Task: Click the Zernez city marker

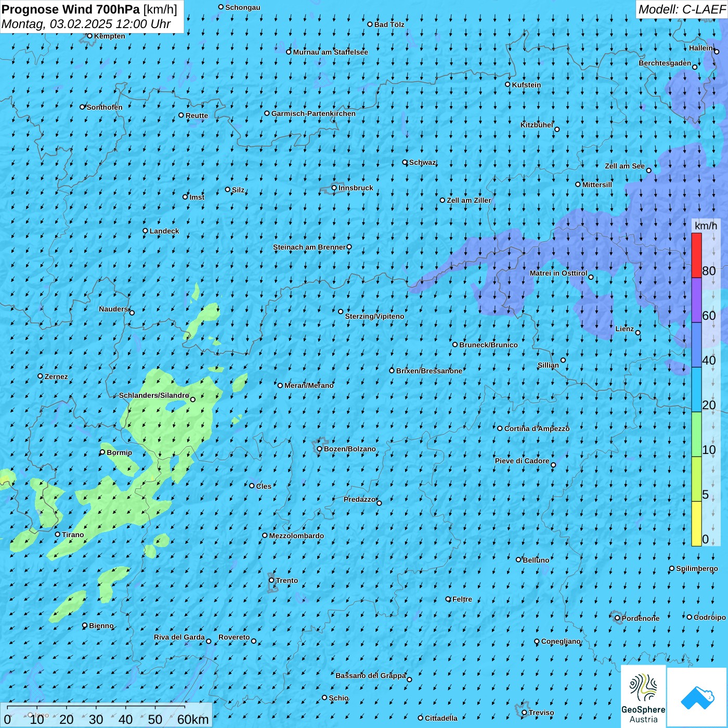Action: [x=41, y=376]
